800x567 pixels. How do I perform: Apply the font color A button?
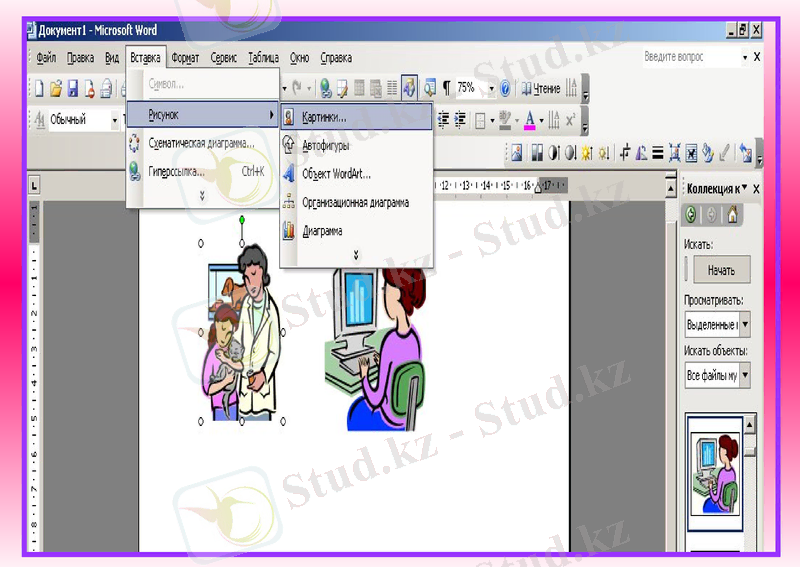tap(530, 120)
